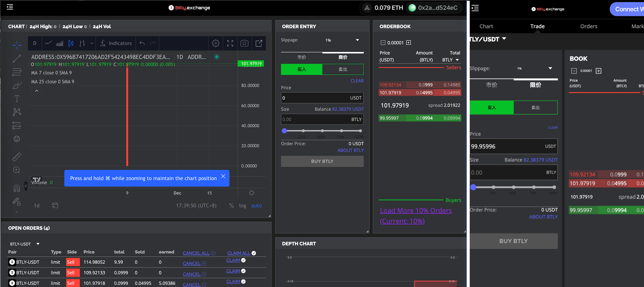Collapse the drawing toolbar side arrow
The image size is (644, 287).
26,186
